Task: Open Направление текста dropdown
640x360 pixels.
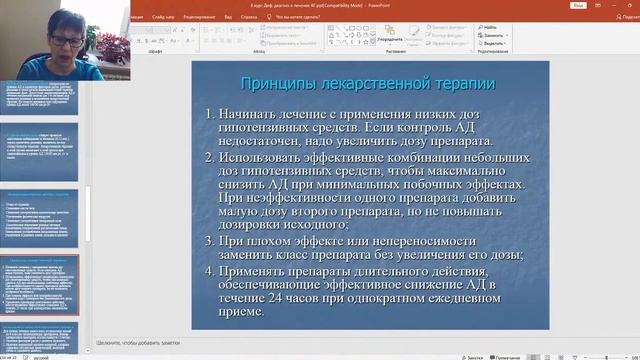Action: (284, 27)
